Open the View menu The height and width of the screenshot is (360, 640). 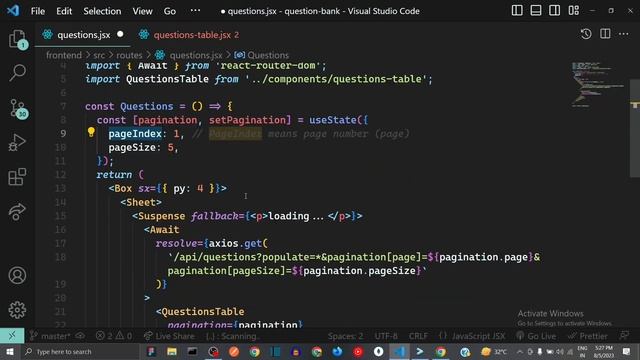click(142, 11)
